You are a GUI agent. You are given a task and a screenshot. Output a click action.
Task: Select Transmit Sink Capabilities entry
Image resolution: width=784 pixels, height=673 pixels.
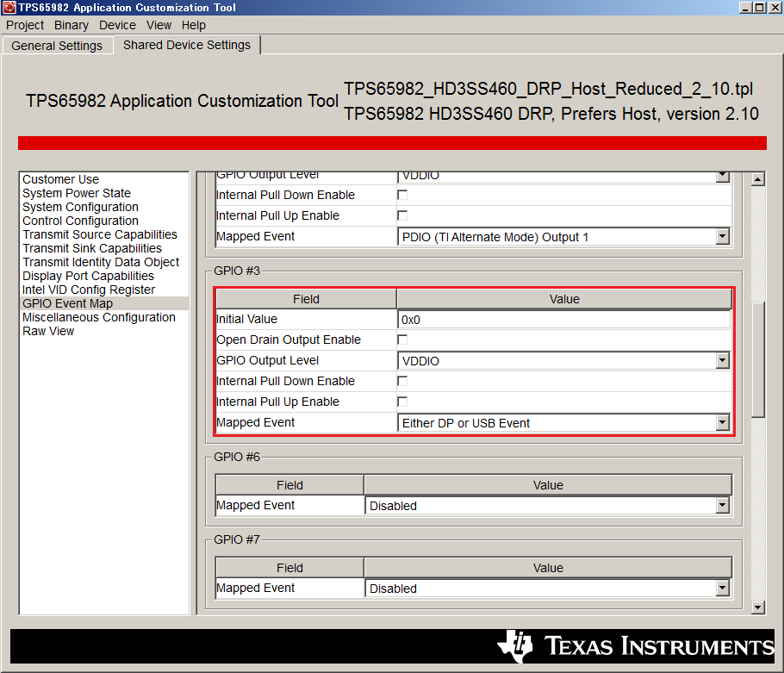(92, 248)
